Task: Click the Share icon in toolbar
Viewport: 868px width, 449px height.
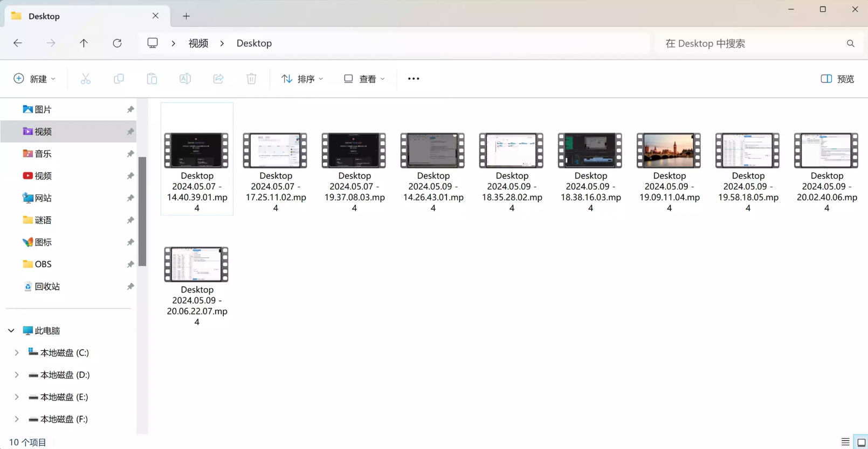Action: click(x=218, y=79)
